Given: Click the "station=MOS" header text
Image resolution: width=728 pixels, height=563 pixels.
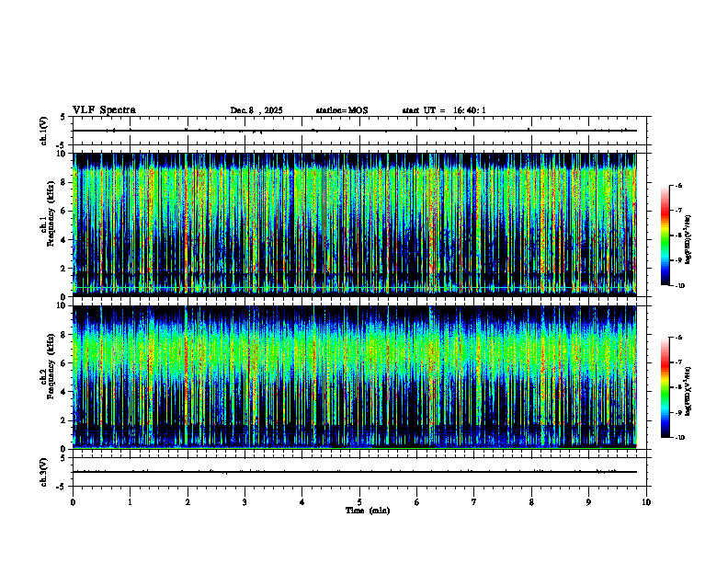Looking at the screenshot, I should (x=342, y=110).
